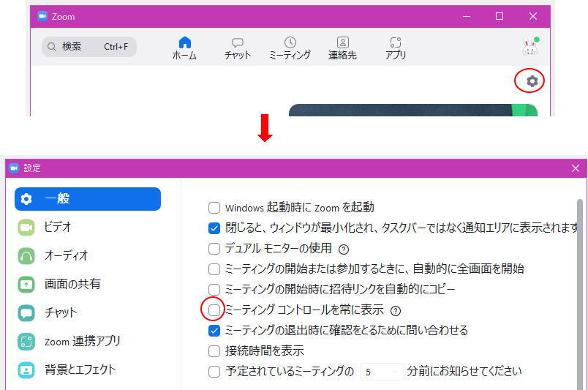Click the search box 検索 Ctrl+F
Screen dimensions: 588x390
[89, 47]
